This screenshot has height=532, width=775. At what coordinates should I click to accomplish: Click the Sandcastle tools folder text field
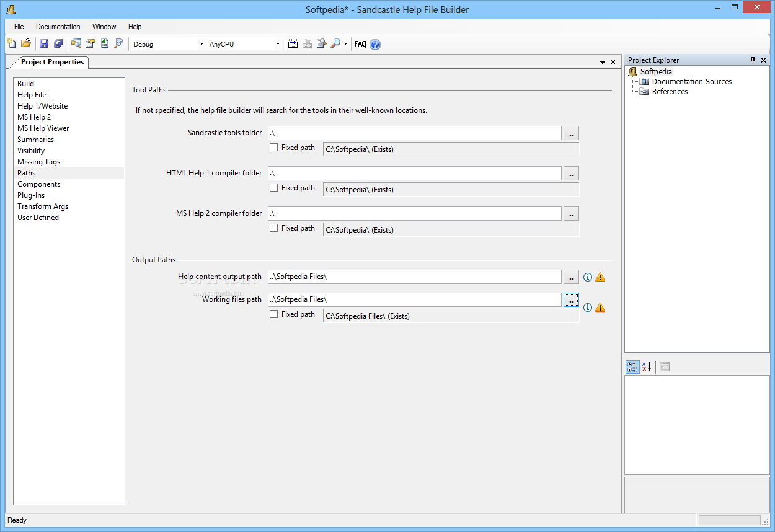click(x=415, y=133)
